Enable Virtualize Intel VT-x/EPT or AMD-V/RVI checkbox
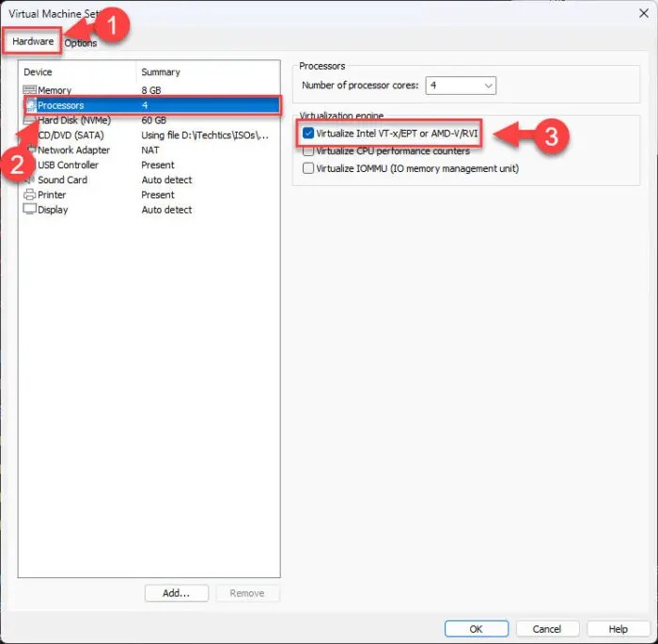Screen dimensions: 658x644 [308, 134]
